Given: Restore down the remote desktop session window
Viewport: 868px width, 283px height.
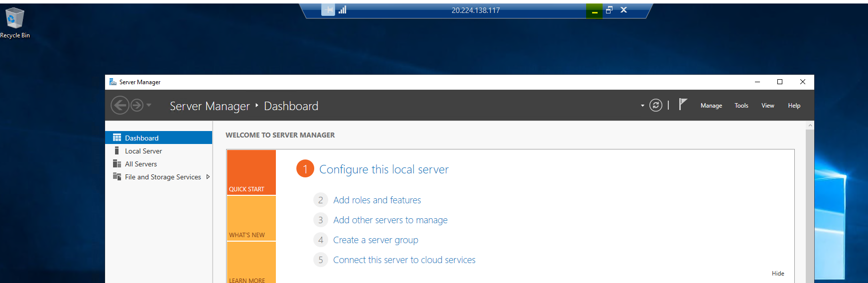Looking at the screenshot, I should [609, 10].
